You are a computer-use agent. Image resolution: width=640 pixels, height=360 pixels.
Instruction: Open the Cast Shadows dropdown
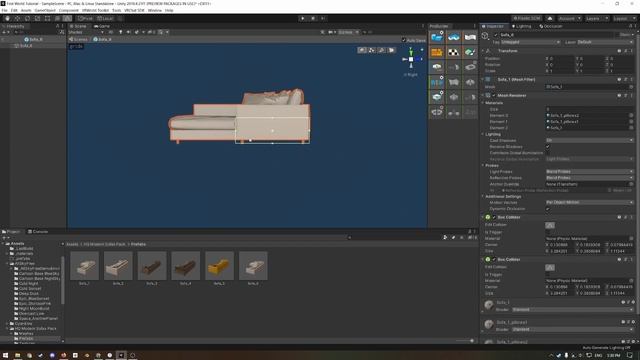[589, 140]
